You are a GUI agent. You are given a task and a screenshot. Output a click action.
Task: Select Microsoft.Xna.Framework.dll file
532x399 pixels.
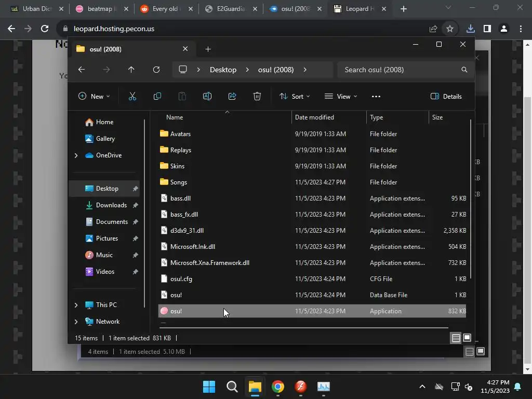click(x=312, y=263)
